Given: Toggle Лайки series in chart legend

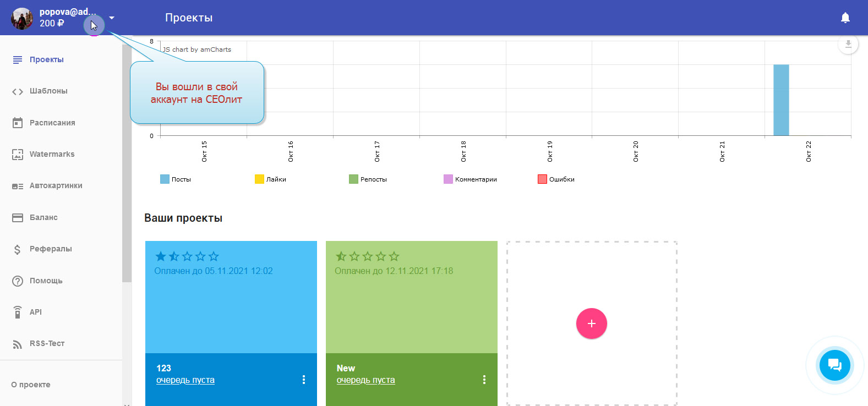Looking at the screenshot, I should point(270,179).
